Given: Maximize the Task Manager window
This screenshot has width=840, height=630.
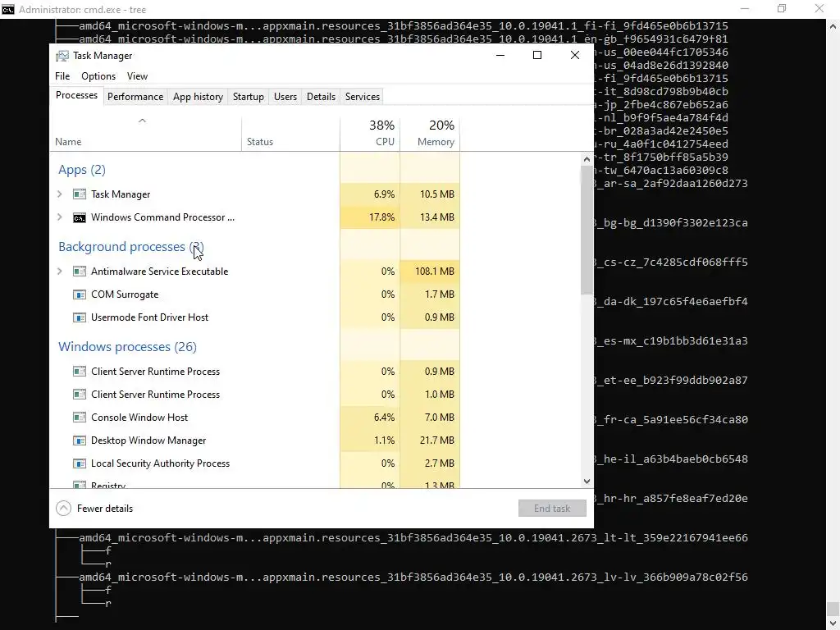Looking at the screenshot, I should coord(537,55).
